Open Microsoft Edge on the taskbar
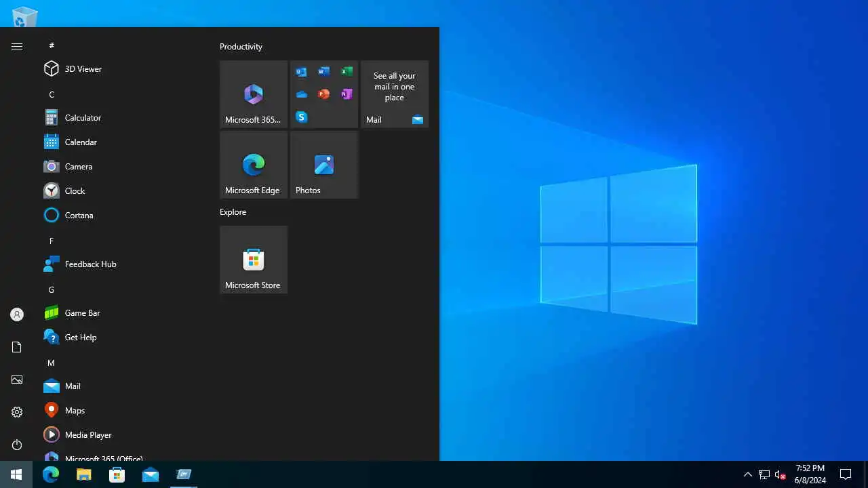The height and width of the screenshot is (488, 868). tap(51, 474)
